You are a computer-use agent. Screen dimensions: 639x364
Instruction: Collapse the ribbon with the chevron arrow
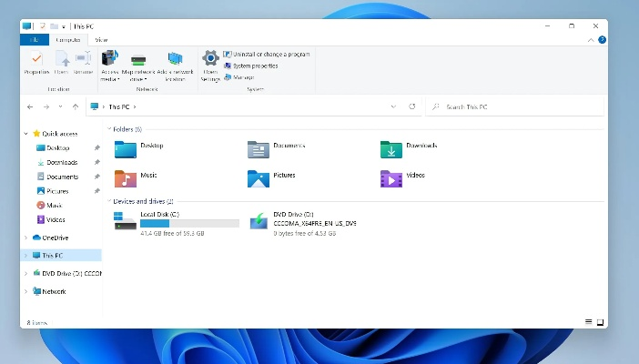tap(591, 40)
